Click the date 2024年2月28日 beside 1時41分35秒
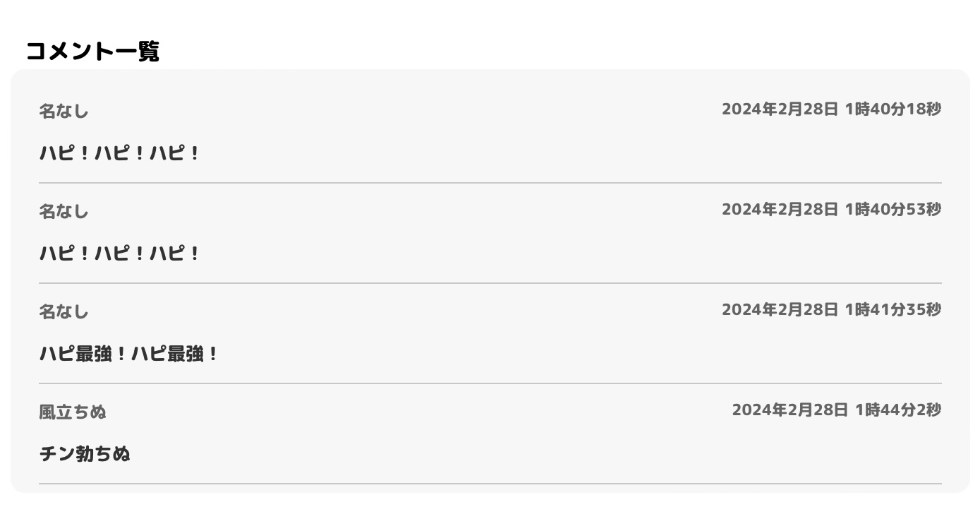The width and height of the screenshot is (980, 519). pyautogui.click(x=780, y=310)
